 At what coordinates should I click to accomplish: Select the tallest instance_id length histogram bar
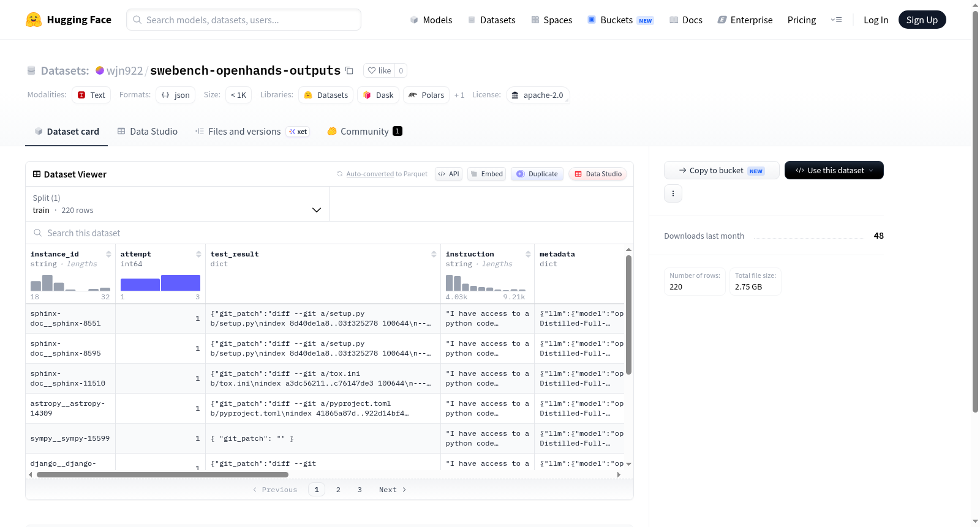pos(47,283)
